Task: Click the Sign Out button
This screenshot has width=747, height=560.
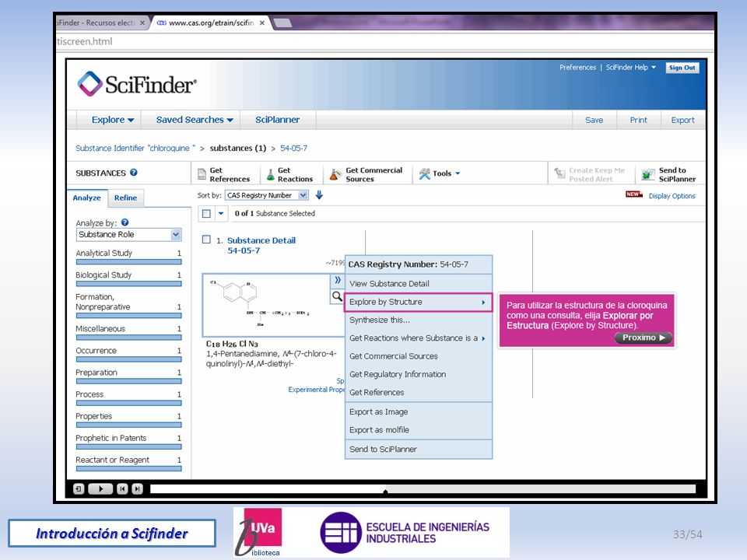Action: tap(682, 68)
